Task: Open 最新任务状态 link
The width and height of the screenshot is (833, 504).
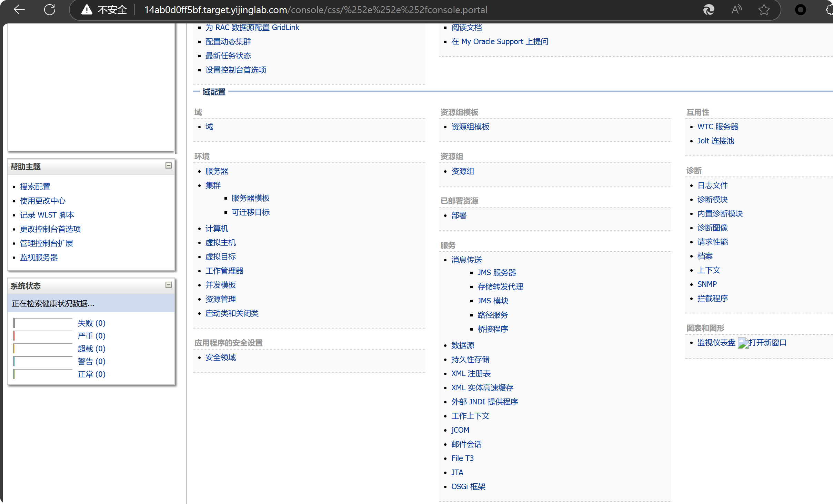Action: pyautogui.click(x=228, y=56)
